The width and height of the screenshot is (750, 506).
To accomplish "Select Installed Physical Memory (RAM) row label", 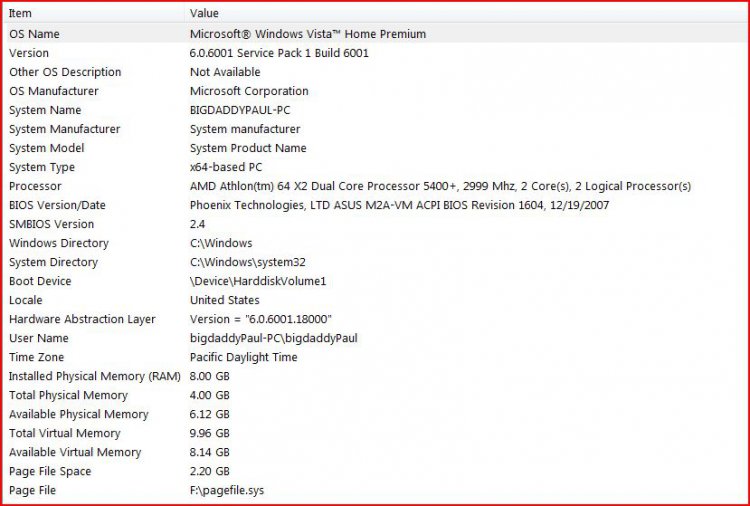I will [x=95, y=376].
